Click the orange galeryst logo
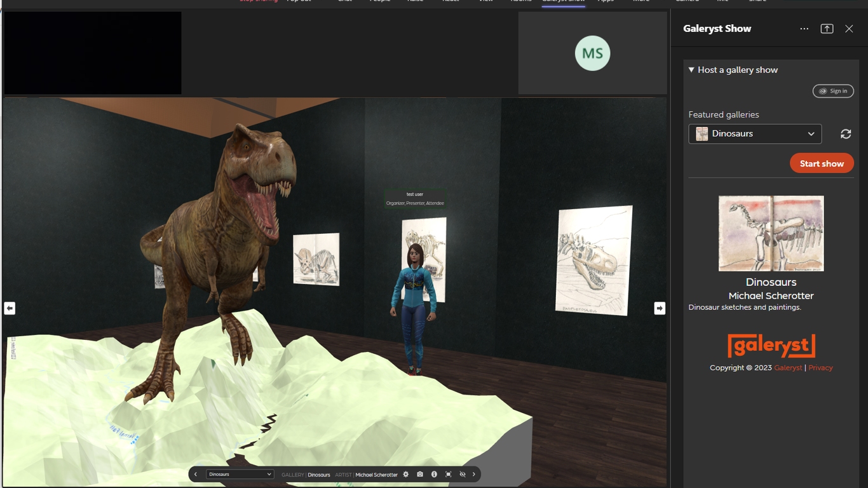Image resolution: width=868 pixels, height=488 pixels. pos(771,346)
